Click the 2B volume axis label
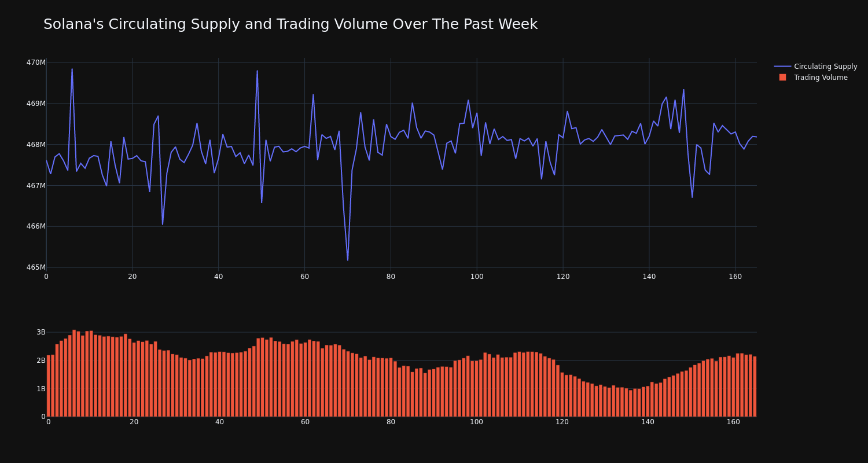Viewport: 868px width, 463px height. 41,361
